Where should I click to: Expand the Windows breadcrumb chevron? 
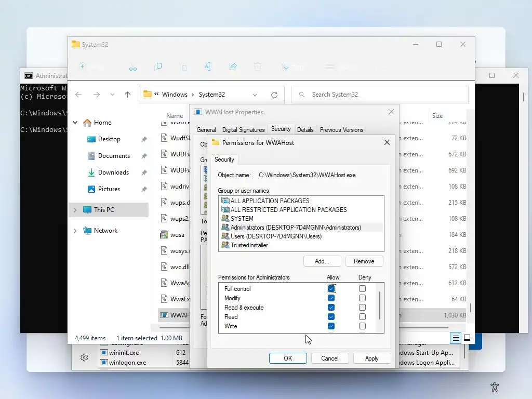point(193,95)
